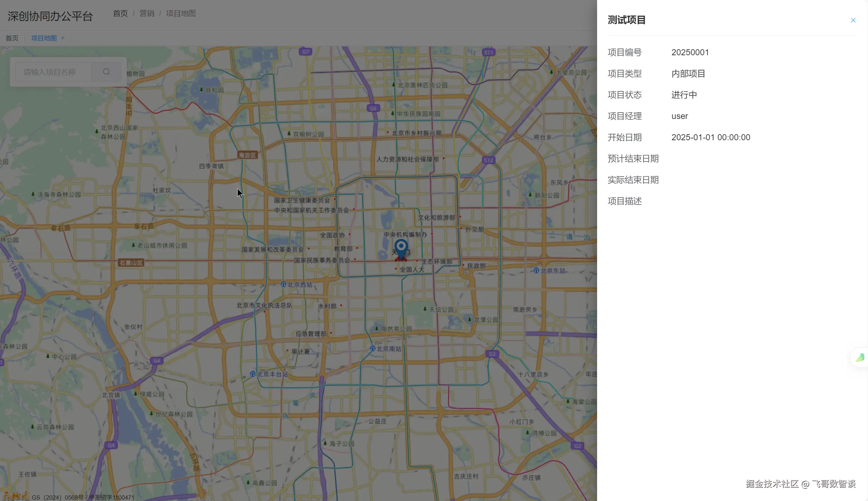Image resolution: width=868 pixels, height=501 pixels.
Task: Click the 海淀区 district label on map
Action: (x=247, y=155)
